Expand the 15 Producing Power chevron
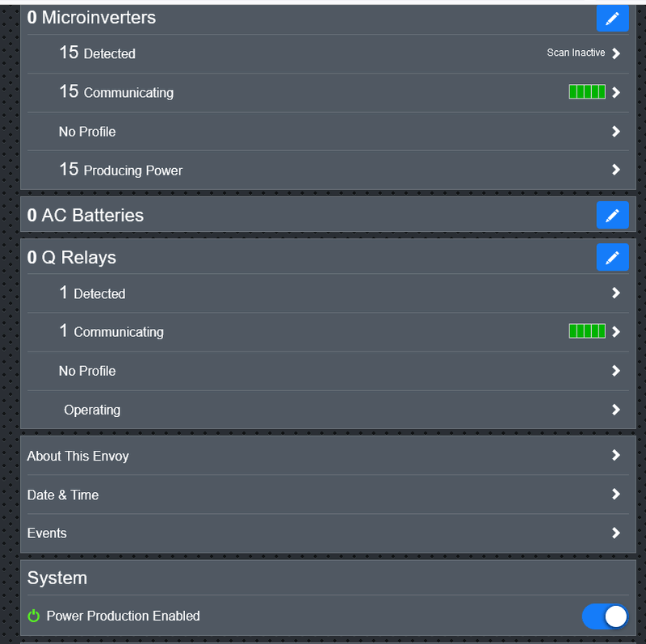 coord(616,170)
